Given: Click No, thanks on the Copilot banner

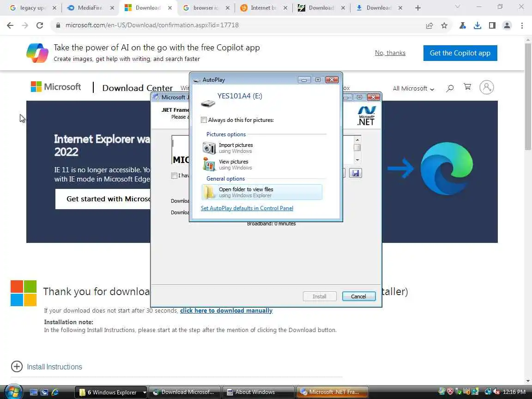Looking at the screenshot, I should [390, 53].
